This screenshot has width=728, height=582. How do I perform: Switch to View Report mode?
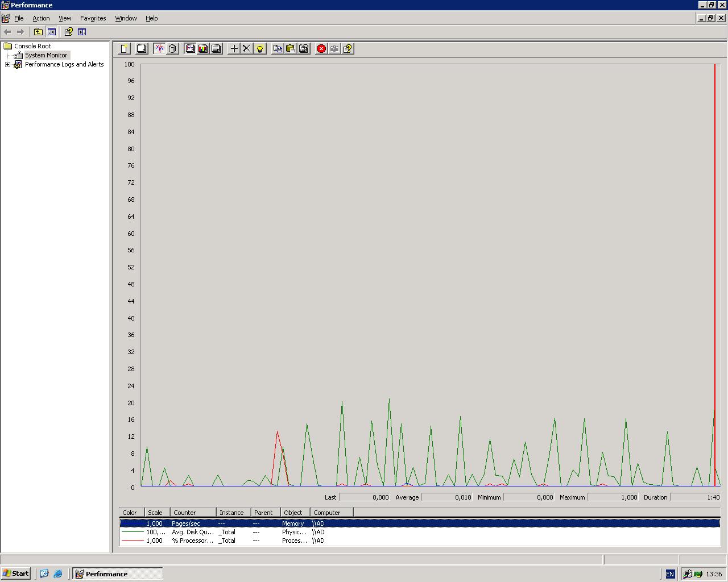tap(216, 48)
